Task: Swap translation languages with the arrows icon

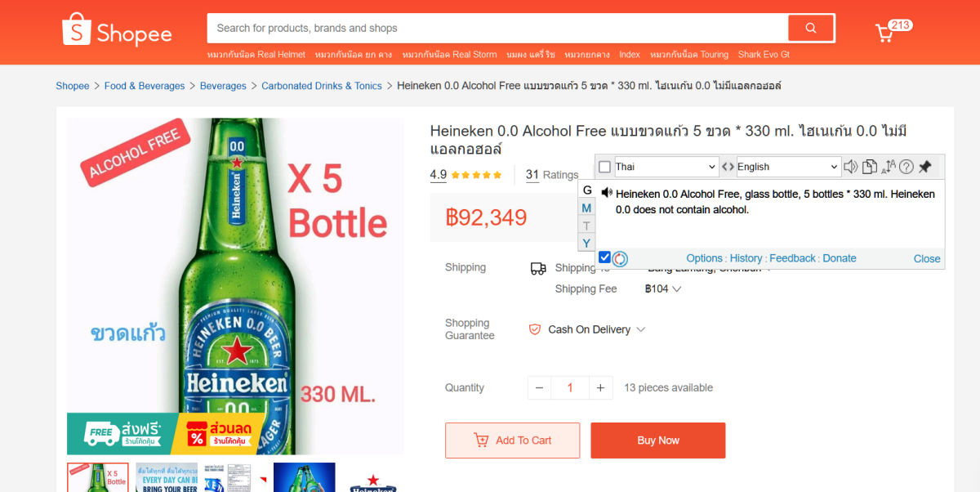Action: (726, 167)
